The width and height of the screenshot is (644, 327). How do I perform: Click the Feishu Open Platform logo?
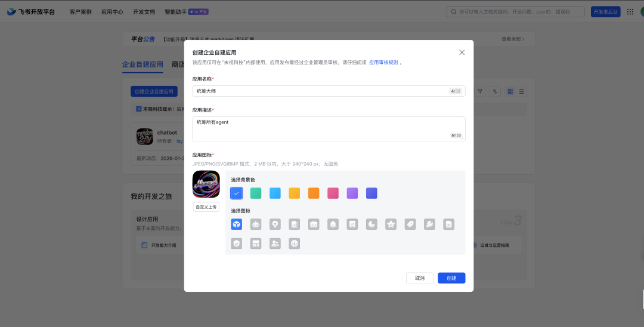point(31,12)
